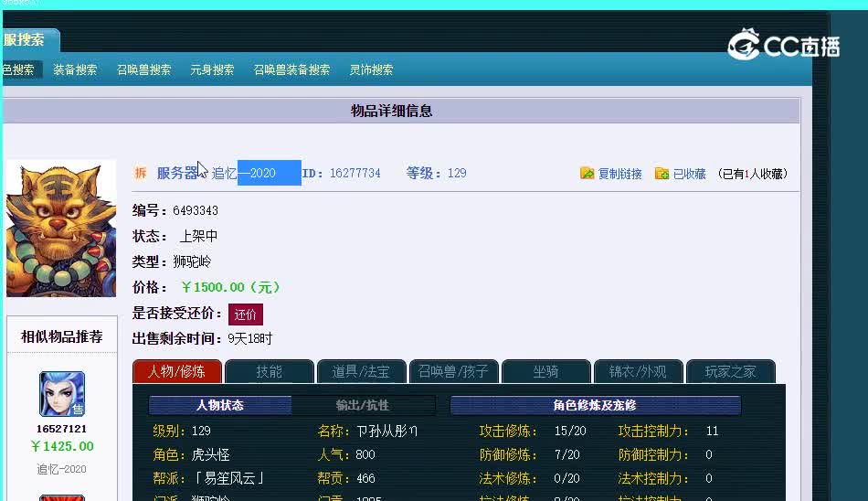The width and height of the screenshot is (868, 501).
Task: Click the 相似物品推荐 heading
Action: (x=62, y=337)
